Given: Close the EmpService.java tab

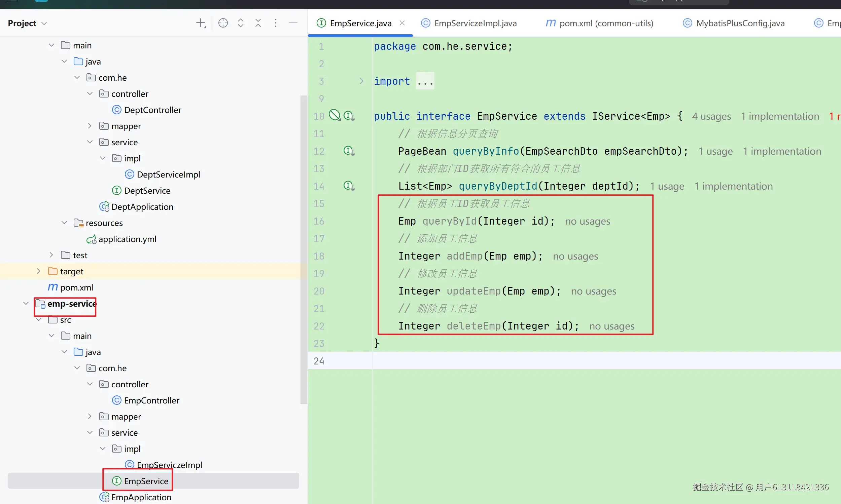Looking at the screenshot, I should click(402, 23).
